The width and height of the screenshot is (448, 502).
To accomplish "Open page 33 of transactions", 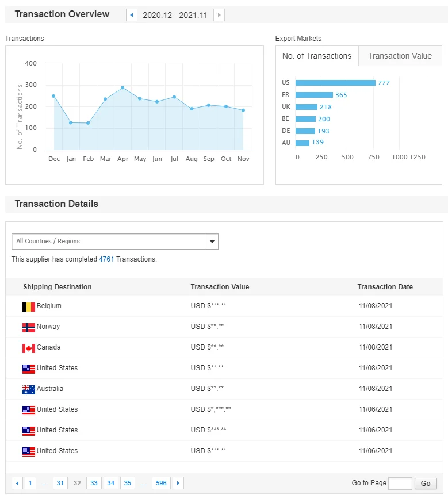I will point(94,483).
